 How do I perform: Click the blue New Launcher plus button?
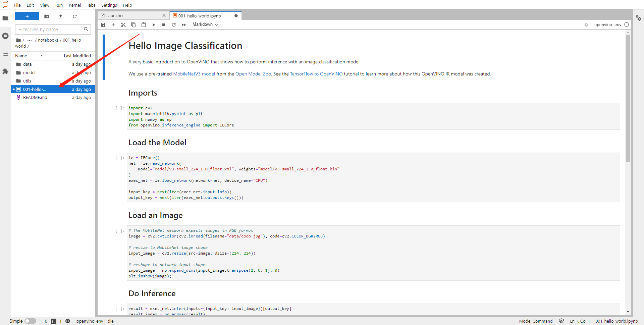pos(27,16)
